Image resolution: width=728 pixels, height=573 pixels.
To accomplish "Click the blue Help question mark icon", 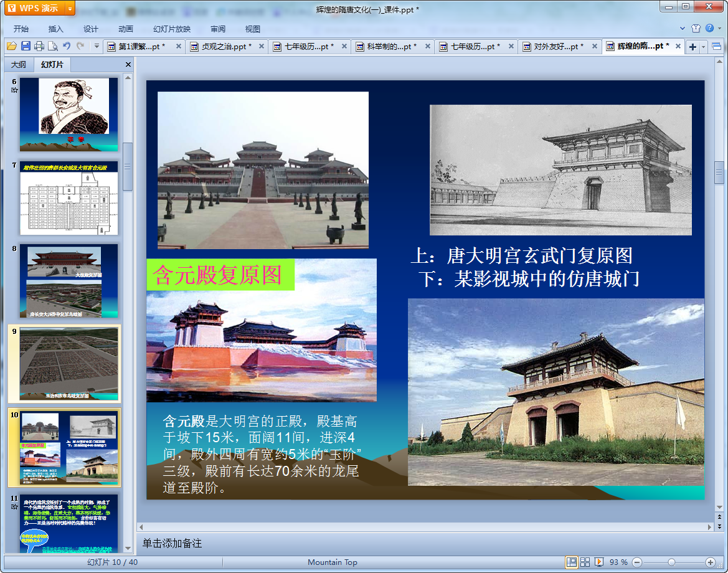I will 709,29.
